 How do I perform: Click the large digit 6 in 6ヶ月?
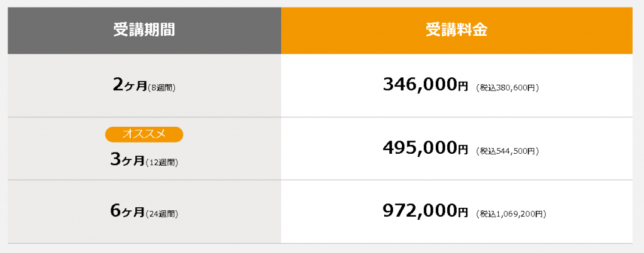point(116,210)
